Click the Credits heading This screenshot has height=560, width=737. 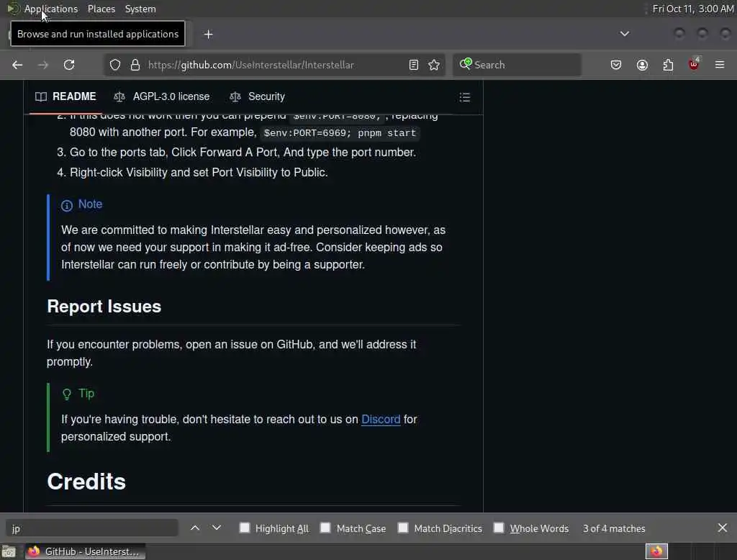click(x=86, y=482)
